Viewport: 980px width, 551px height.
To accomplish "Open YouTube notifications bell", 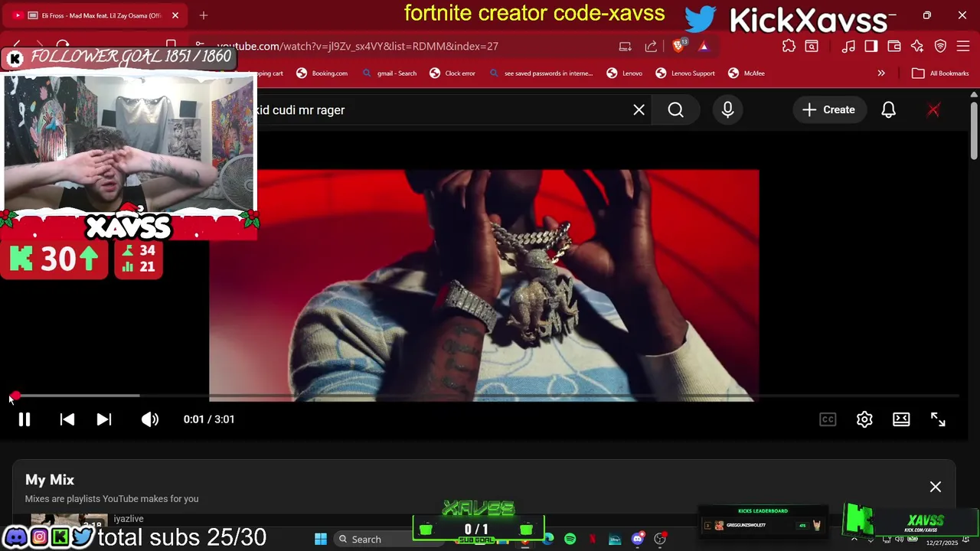I will click(888, 110).
